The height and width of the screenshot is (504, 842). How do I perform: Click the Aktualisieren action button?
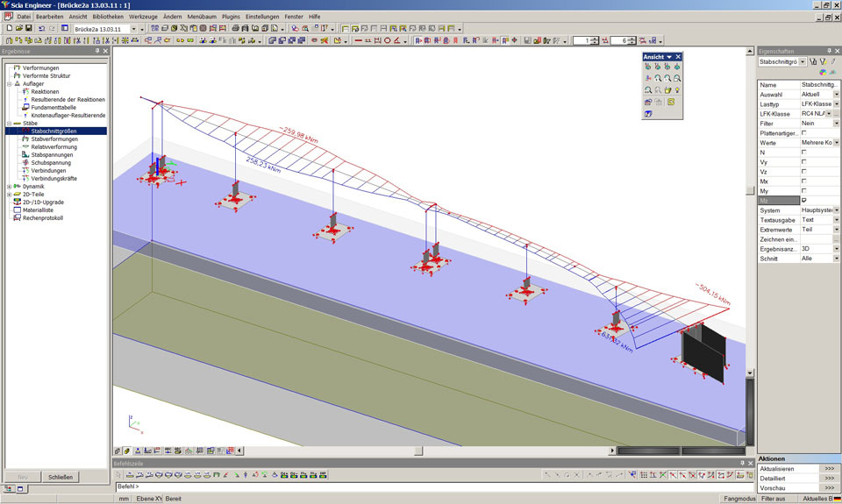[x=829, y=469]
